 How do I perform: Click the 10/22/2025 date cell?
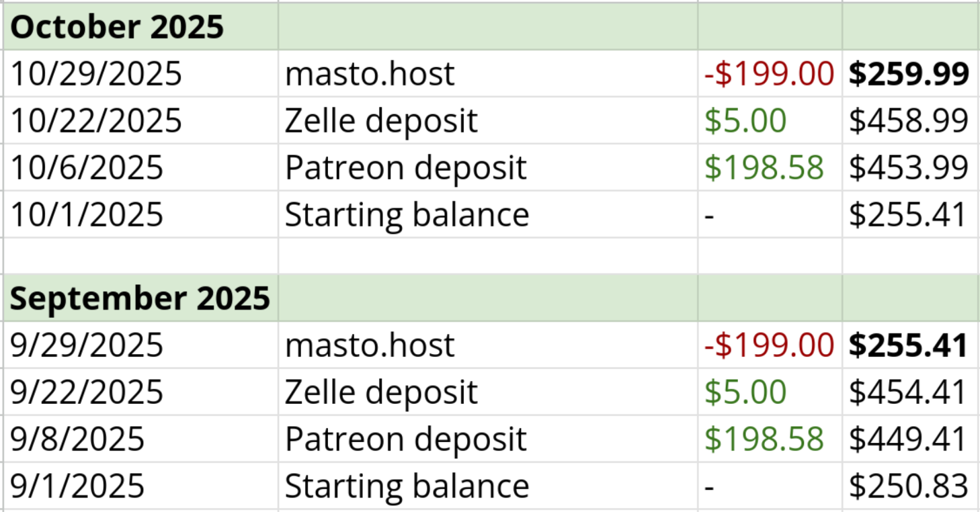(96, 121)
